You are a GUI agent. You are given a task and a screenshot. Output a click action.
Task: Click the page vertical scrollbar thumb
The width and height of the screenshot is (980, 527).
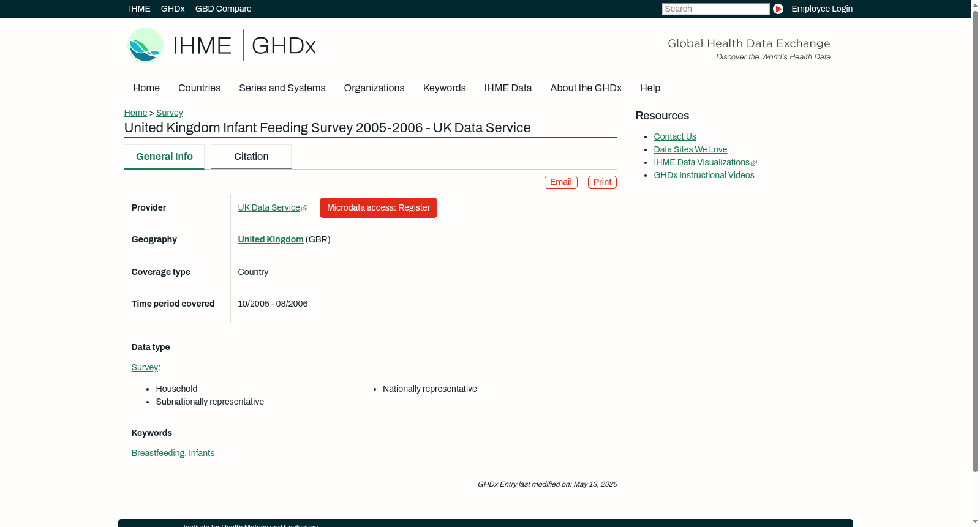[x=975, y=241]
